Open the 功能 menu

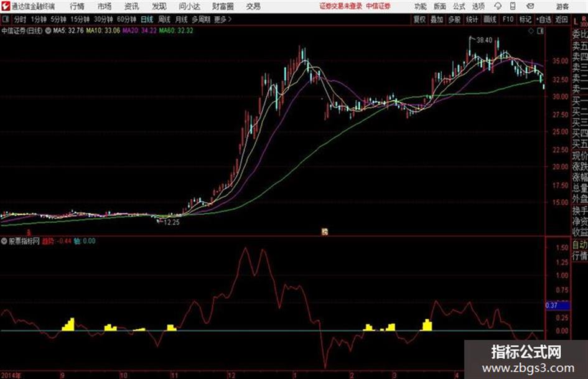click(x=421, y=6)
